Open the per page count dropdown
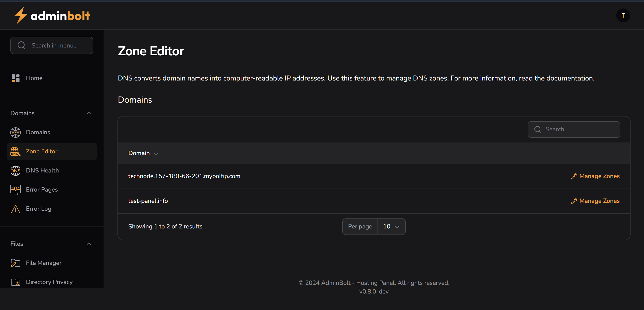 391,226
